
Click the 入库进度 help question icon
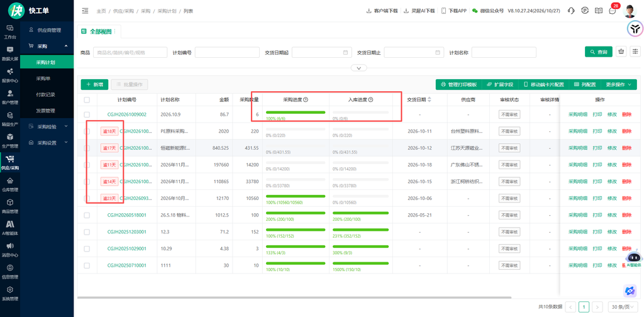click(x=370, y=100)
